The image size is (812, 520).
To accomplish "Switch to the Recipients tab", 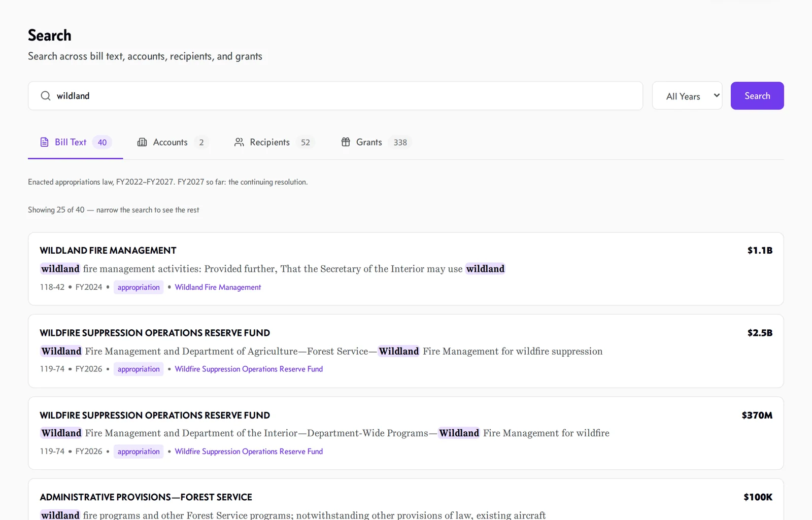I will pos(275,143).
